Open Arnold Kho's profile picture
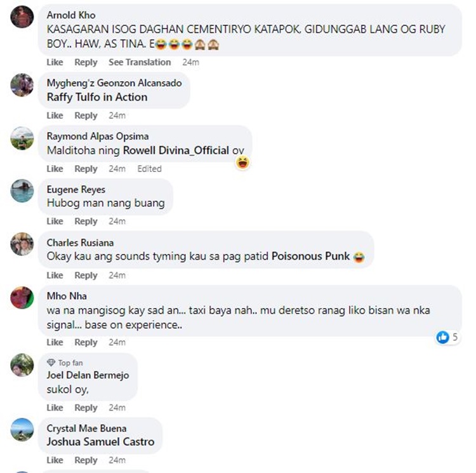 point(22,17)
